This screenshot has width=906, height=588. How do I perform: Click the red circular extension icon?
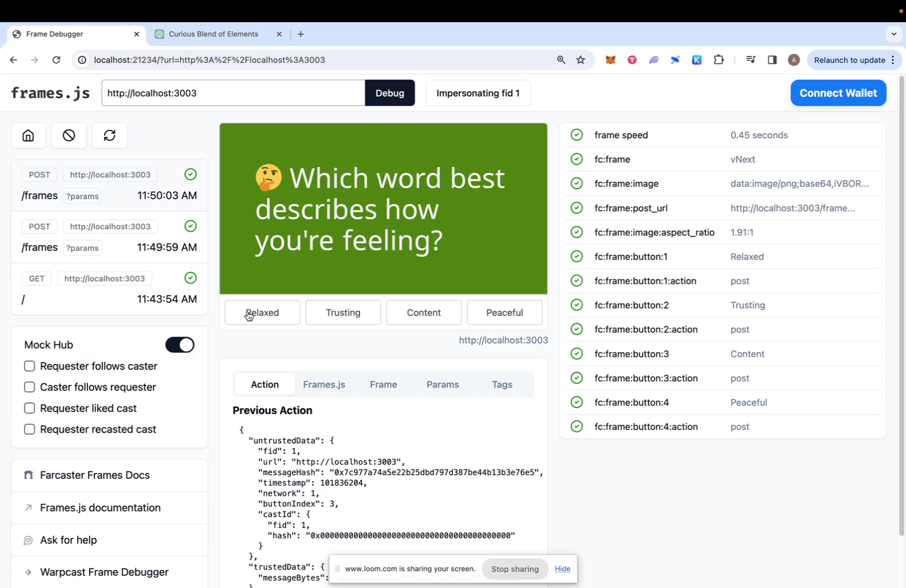(632, 60)
